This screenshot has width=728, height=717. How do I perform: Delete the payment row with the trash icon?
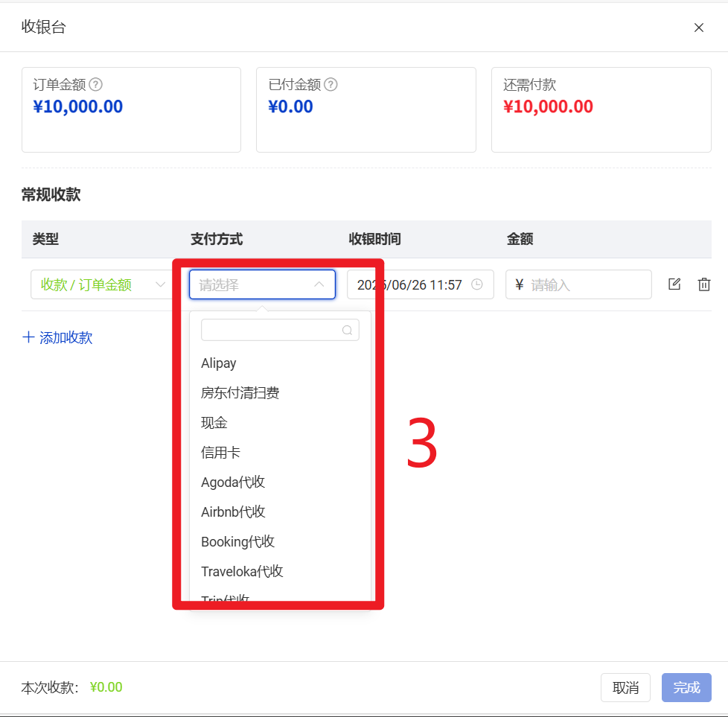click(704, 284)
